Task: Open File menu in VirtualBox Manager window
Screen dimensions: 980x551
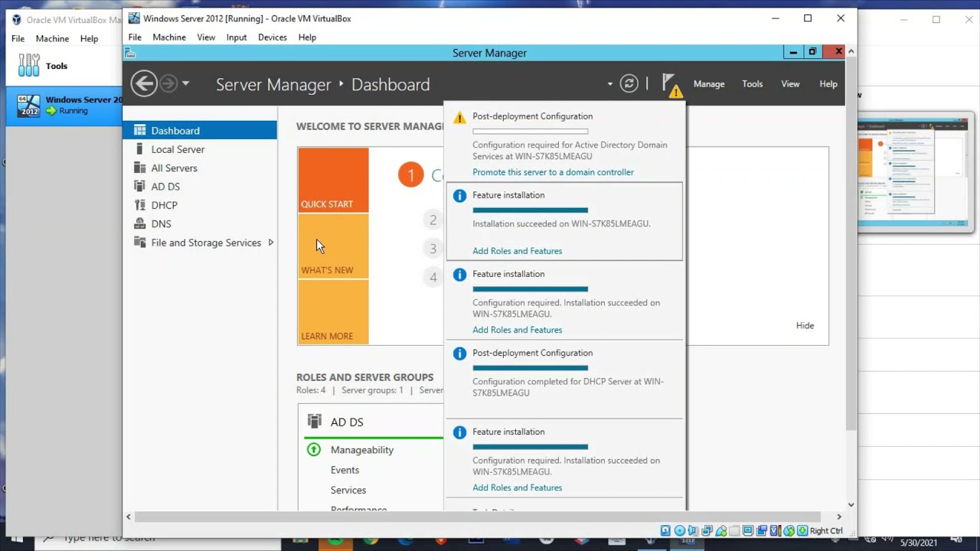Action: (18, 38)
